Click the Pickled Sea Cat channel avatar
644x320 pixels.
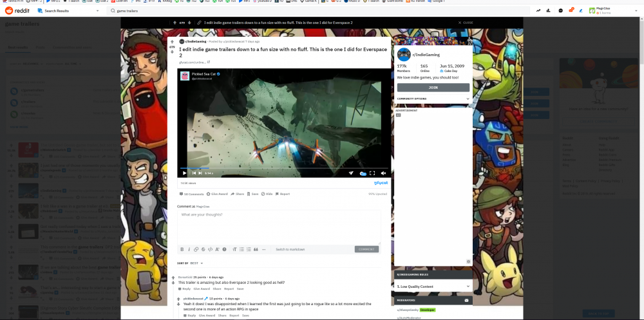point(185,75)
